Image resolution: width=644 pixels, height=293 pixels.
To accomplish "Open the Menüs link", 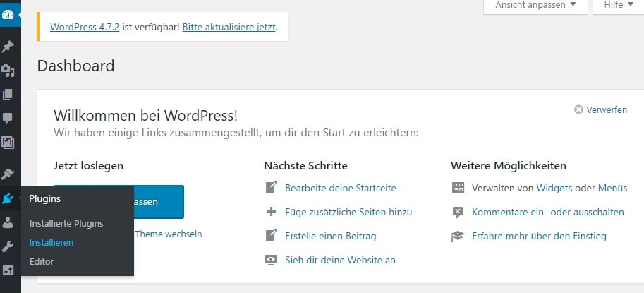I will (x=612, y=189).
